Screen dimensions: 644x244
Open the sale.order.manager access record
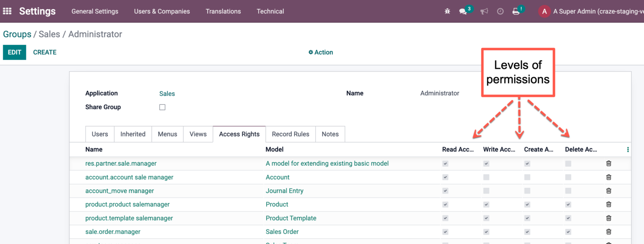tap(112, 231)
